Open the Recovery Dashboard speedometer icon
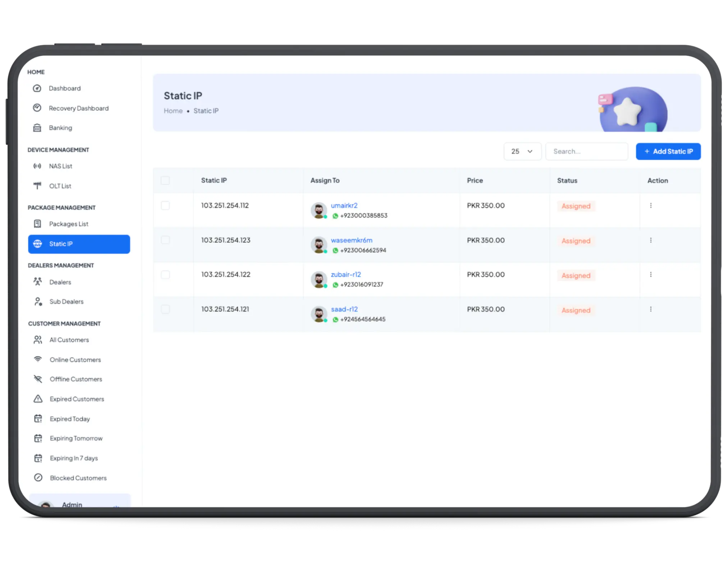Screen dimensions: 728x566 tap(37, 108)
